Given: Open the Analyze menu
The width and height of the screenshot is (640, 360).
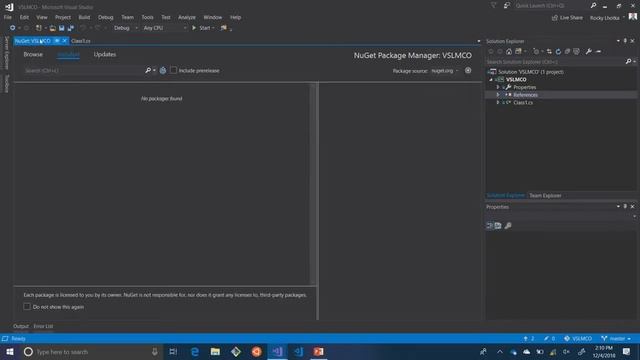Looking at the screenshot, I should (187, 17).
